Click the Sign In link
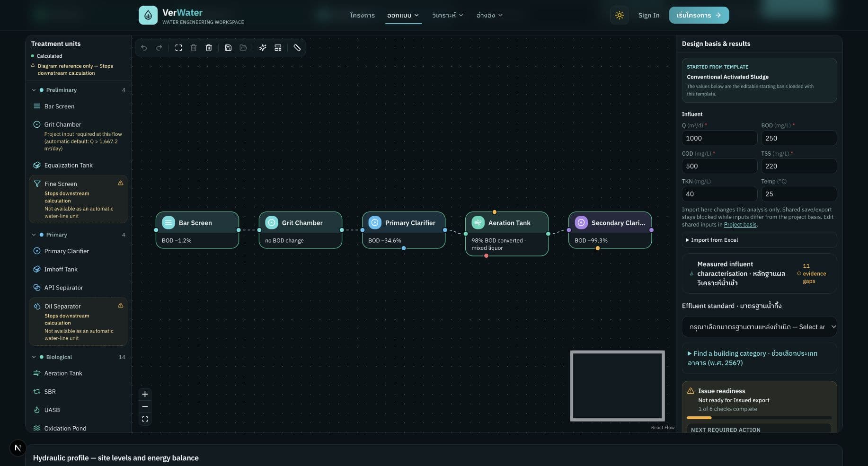868x466 pixels. [648, 15]
